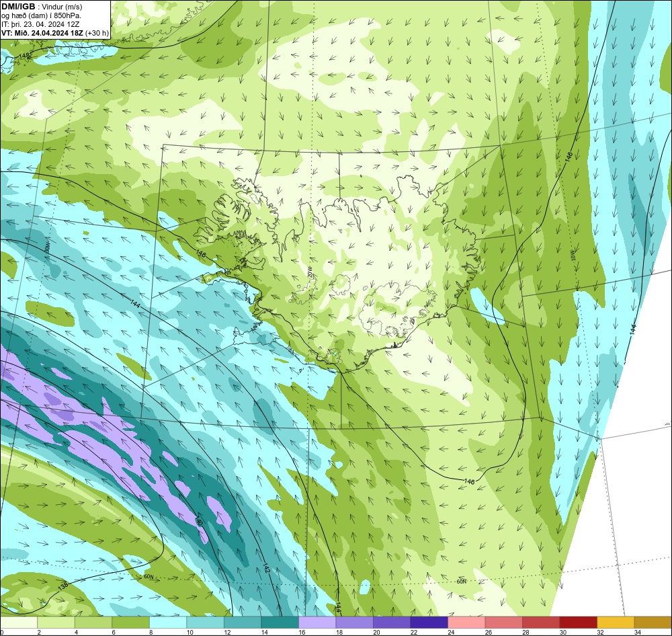Pick the 20–22 m/s violet legend swatch
Viewport: 672px width, 636px height.
coord(392,623)
